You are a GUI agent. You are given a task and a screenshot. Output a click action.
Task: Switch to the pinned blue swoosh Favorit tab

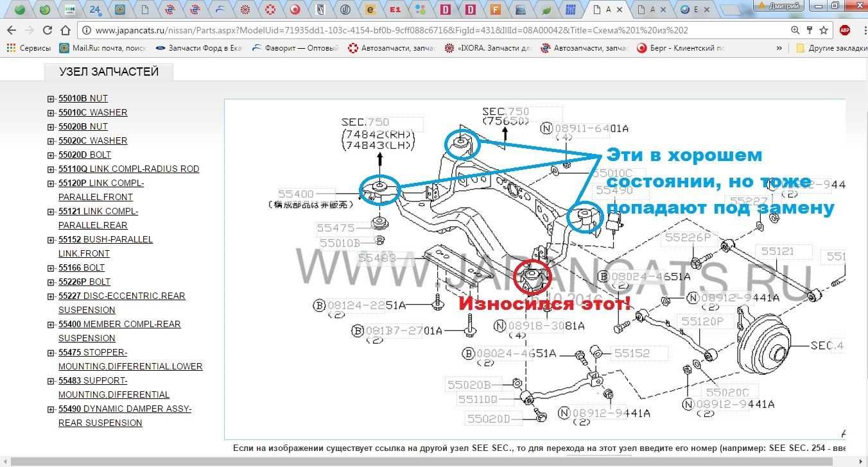[x=220, y=10]
